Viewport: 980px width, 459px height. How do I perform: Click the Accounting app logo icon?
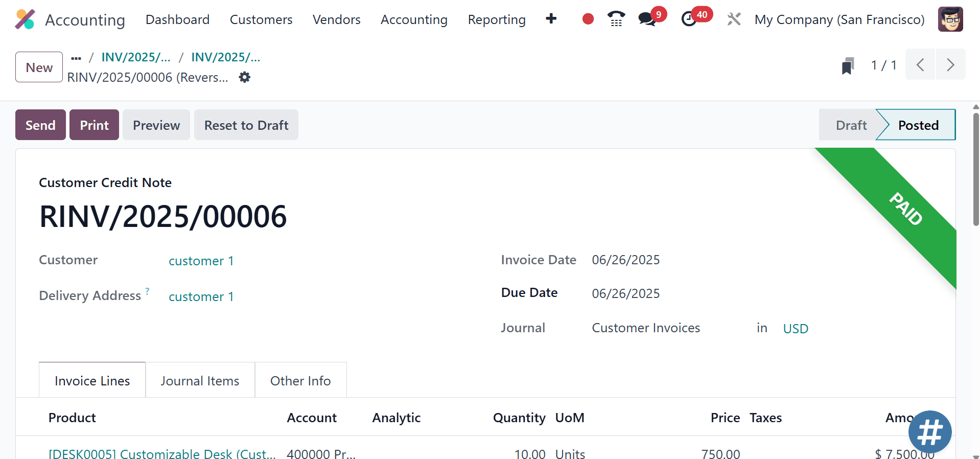click(25, 19)
